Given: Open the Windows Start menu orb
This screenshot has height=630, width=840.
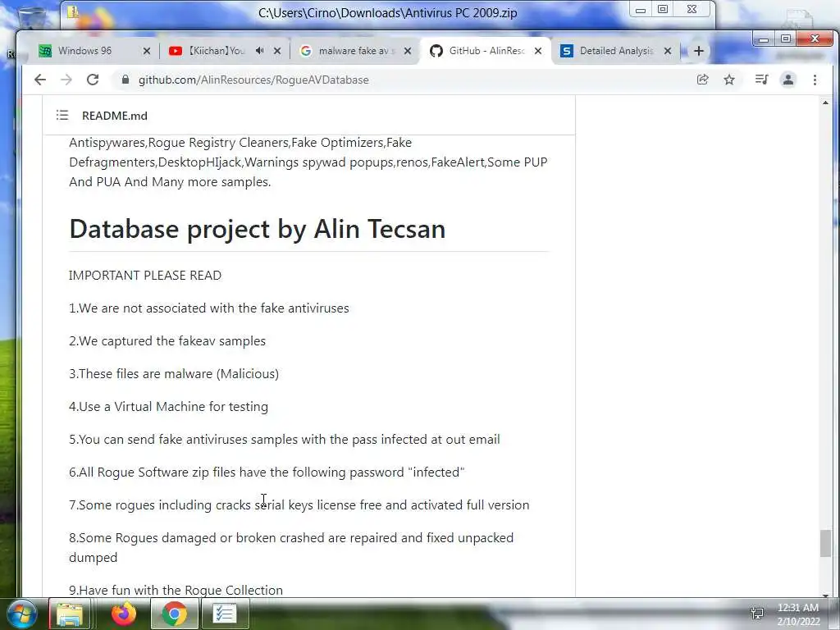Looking at the screenshot, I should pos(21,614).
